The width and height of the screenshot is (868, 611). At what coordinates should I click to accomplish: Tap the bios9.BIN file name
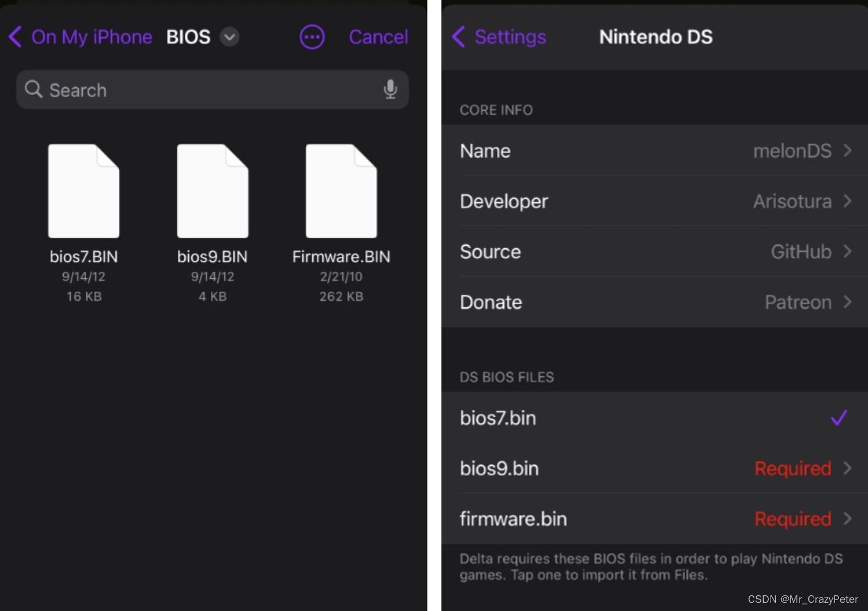213,257
